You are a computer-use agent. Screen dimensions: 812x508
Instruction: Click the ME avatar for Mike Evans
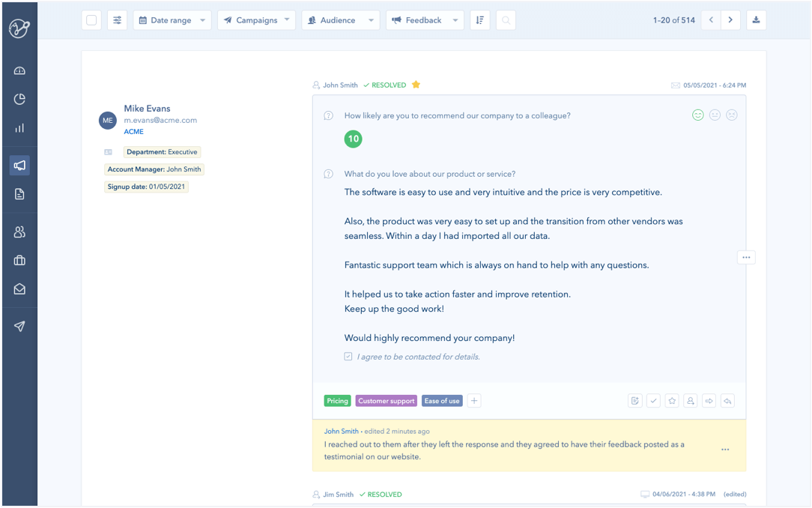click(108, 120)
